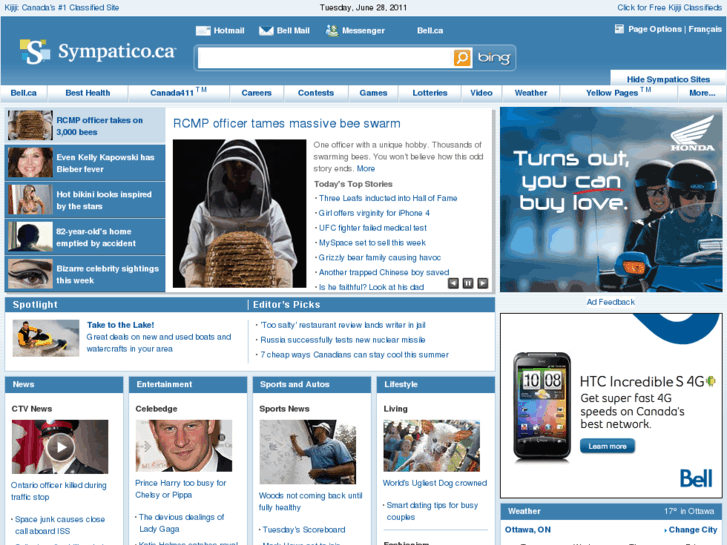Open the Lifestyle section header
Image resolution: width=727 pixels, height=545 pixels.
(x=401, y=384)
